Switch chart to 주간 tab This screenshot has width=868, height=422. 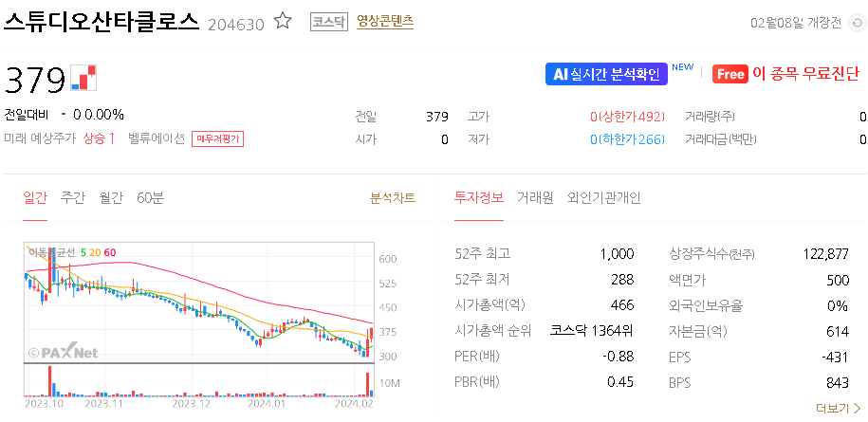click(x=73, y=197)
